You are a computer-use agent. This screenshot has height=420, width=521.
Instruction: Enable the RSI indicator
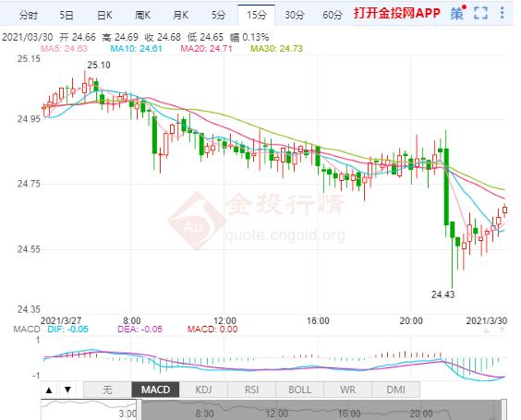tap(251, 390)
